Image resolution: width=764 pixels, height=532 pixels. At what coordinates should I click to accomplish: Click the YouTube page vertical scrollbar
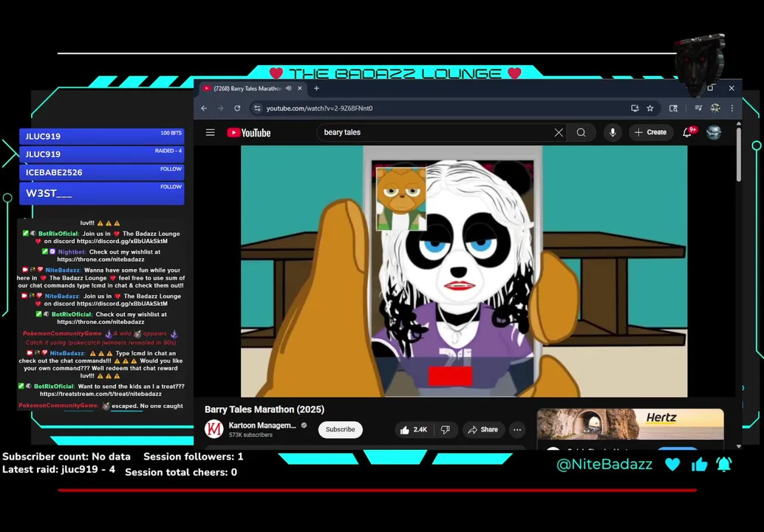pyautogui.click(x=739, y=155)
